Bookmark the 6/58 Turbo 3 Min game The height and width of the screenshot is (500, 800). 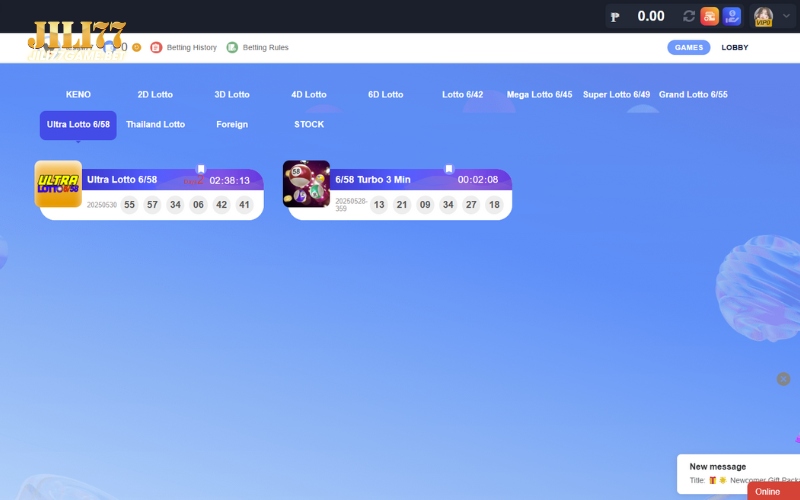[x=449, y=169]
